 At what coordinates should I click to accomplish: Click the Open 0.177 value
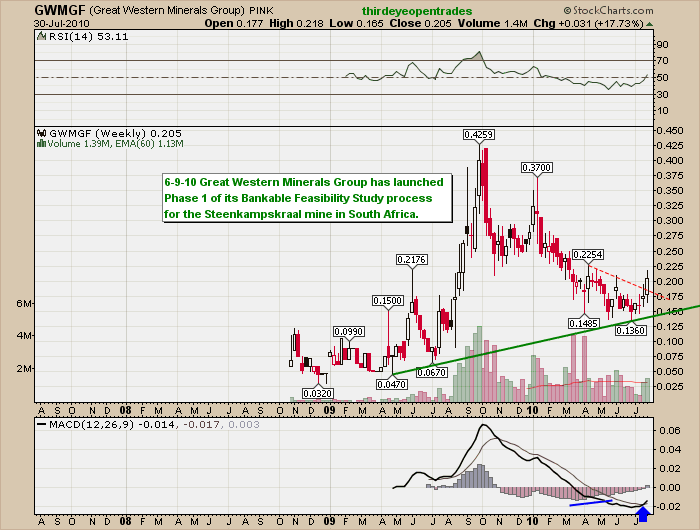click(234, 23)
